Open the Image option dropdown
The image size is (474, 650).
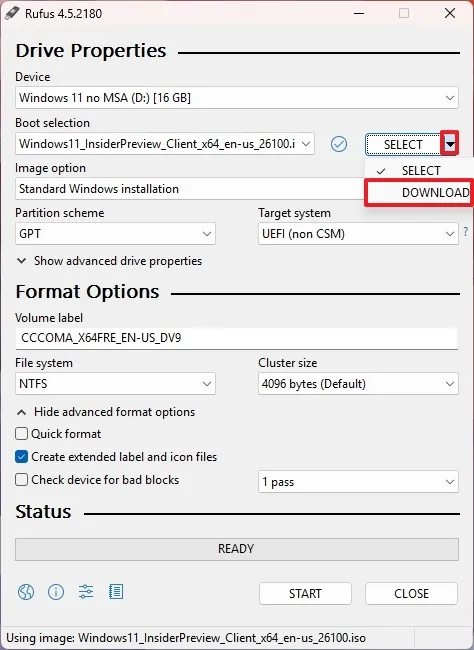click(x=190, y=189)
